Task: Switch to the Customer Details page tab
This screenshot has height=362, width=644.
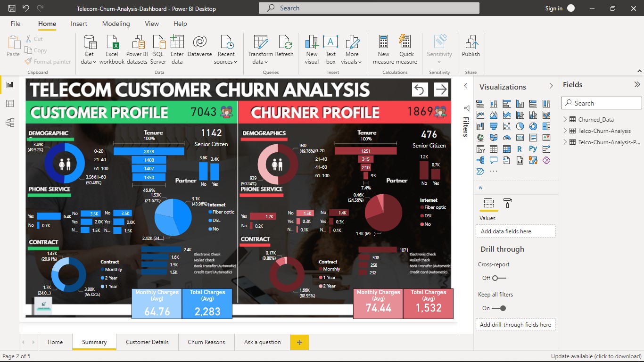Action: coord(147,342)
